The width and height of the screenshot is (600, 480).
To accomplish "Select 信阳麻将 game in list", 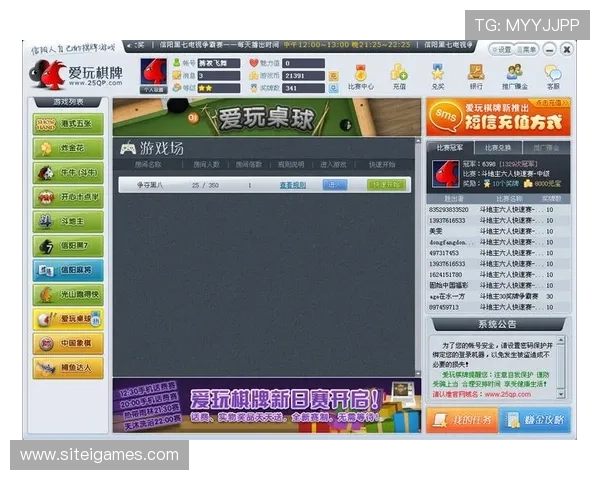I will pyautogui.click(x=68, y=270).
